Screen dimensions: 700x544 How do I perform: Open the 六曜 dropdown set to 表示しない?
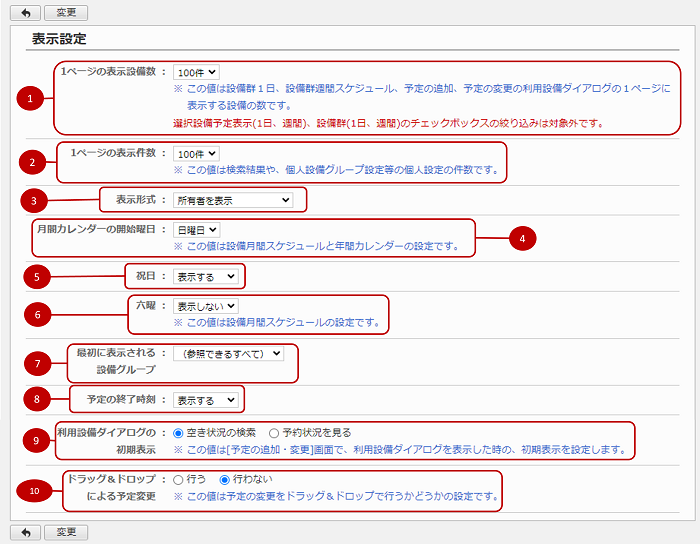206,305
